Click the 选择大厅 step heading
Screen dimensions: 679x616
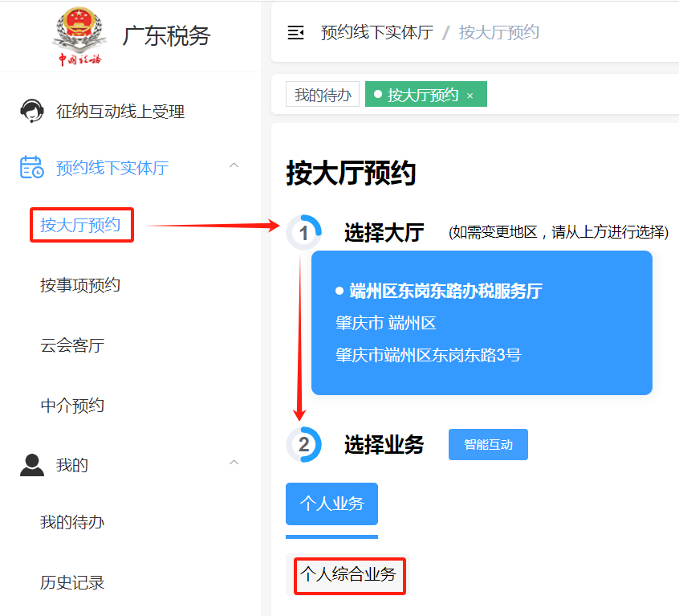(x=384, y=233)
